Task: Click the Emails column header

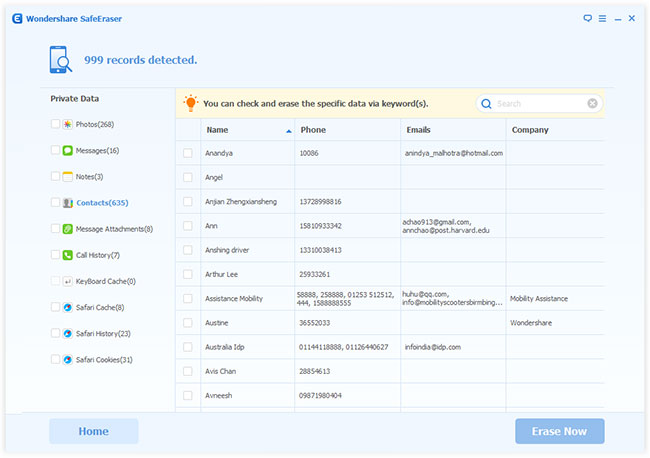Action: point(419,130)
